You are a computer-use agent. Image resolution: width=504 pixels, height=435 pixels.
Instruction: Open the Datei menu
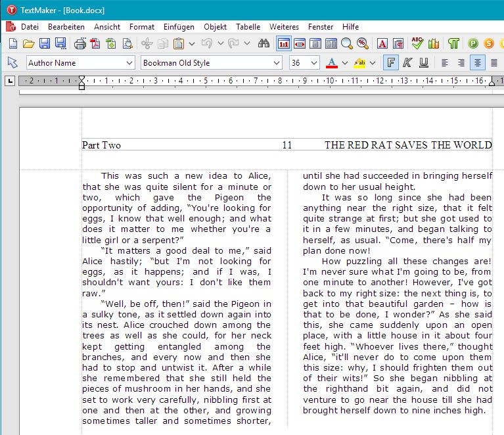click(30, 27)
